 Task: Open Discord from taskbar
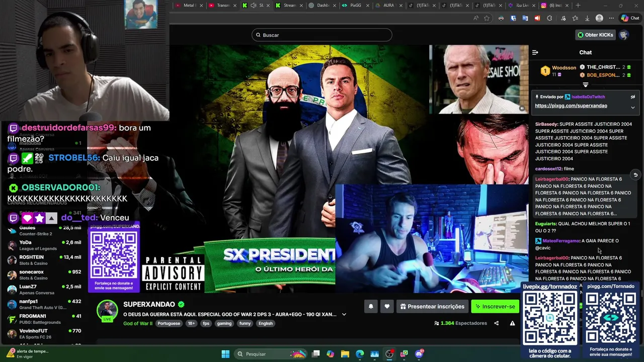(419, 354)
